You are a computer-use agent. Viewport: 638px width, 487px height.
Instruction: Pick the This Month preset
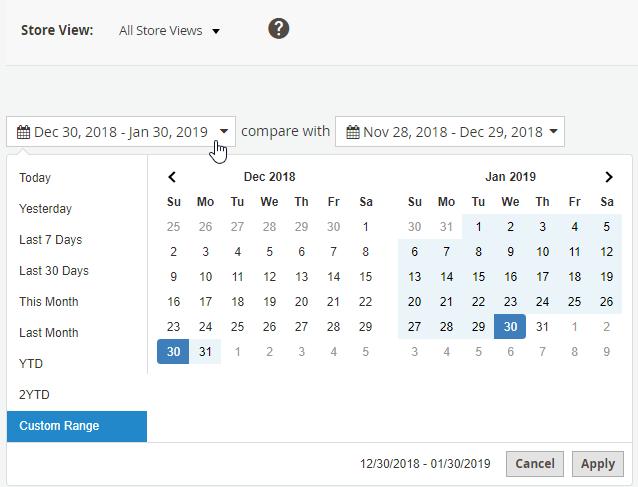[x=49, y=302]
